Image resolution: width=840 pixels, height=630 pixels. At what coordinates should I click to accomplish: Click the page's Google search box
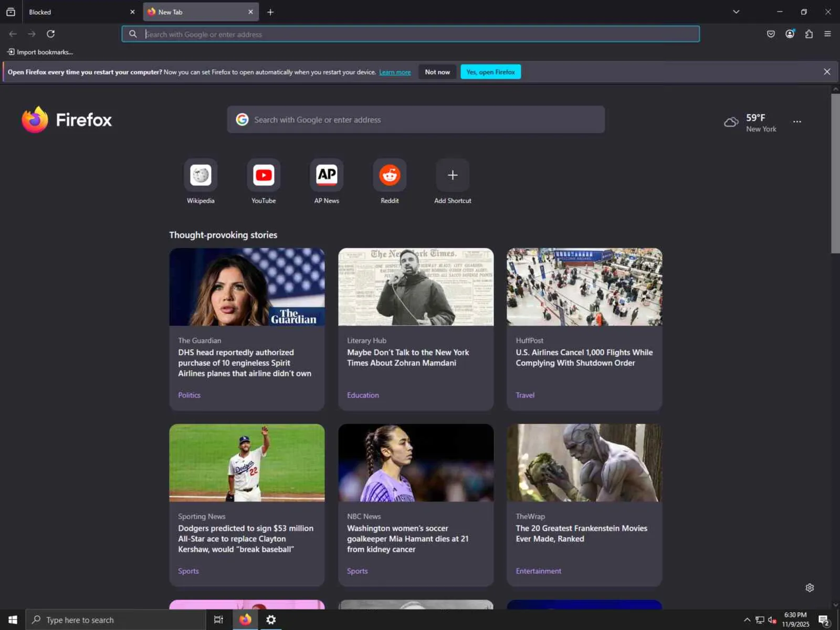tap(416, 120)
